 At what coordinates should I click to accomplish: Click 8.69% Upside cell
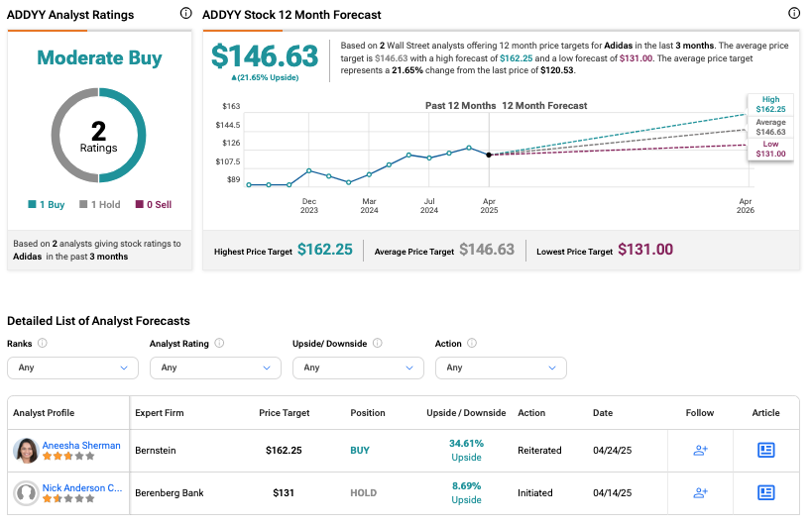click(x=466, y=493)
